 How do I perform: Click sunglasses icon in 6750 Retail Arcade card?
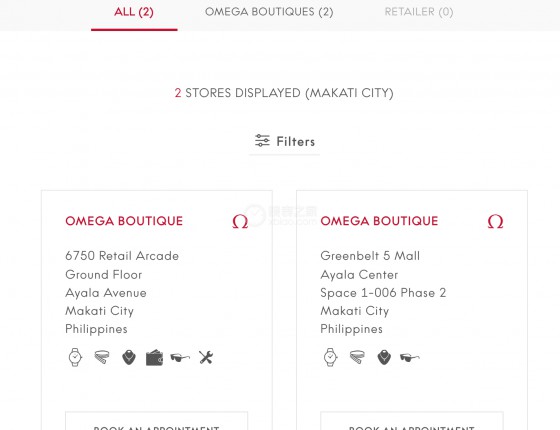(180, 358)
